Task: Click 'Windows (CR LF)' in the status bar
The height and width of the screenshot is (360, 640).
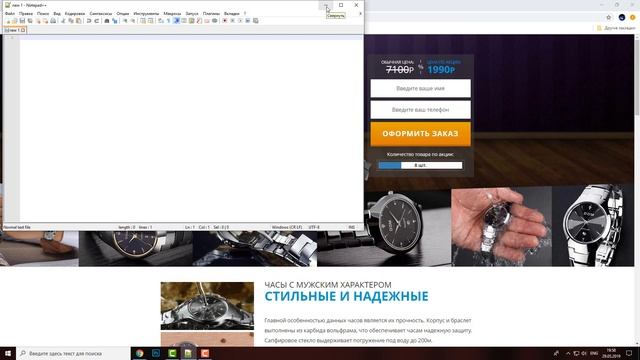Action: point(287,227)
